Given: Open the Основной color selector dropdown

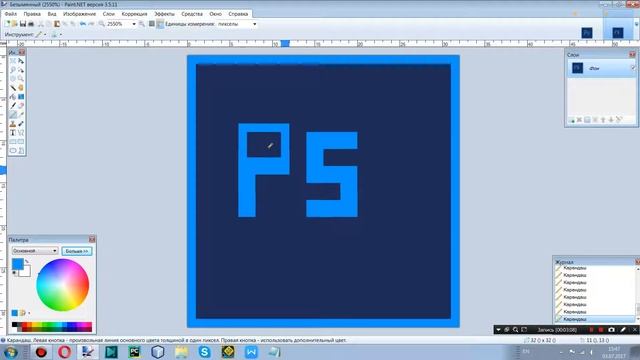Looking at the screenshot, I should tap(35, 251).
